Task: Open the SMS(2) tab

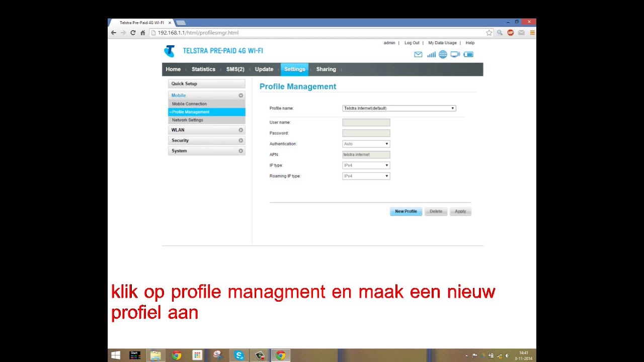Action: (235, 69)
